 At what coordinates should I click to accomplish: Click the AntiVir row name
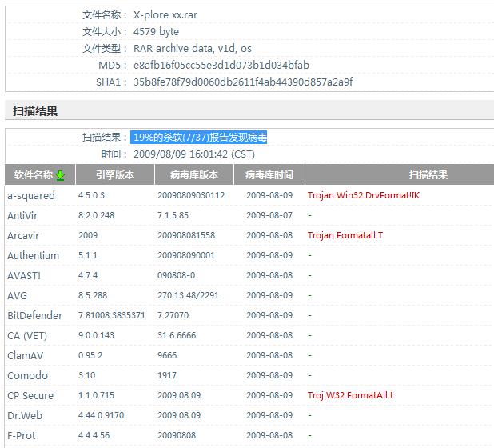click(22, 216)
